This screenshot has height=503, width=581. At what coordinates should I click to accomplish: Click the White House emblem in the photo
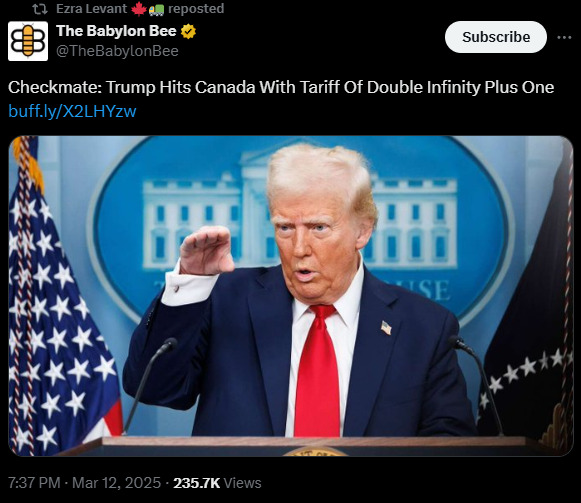[300, 230]
